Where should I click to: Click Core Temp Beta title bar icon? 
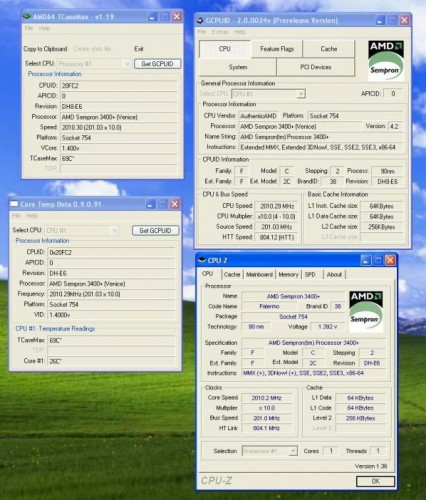[x=14, y=204]
